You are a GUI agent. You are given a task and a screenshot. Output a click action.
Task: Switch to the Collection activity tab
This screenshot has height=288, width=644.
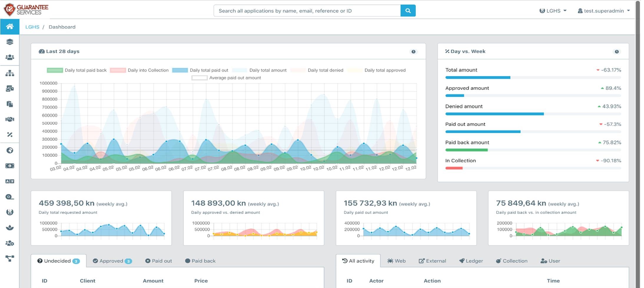(x=512, y=261)
